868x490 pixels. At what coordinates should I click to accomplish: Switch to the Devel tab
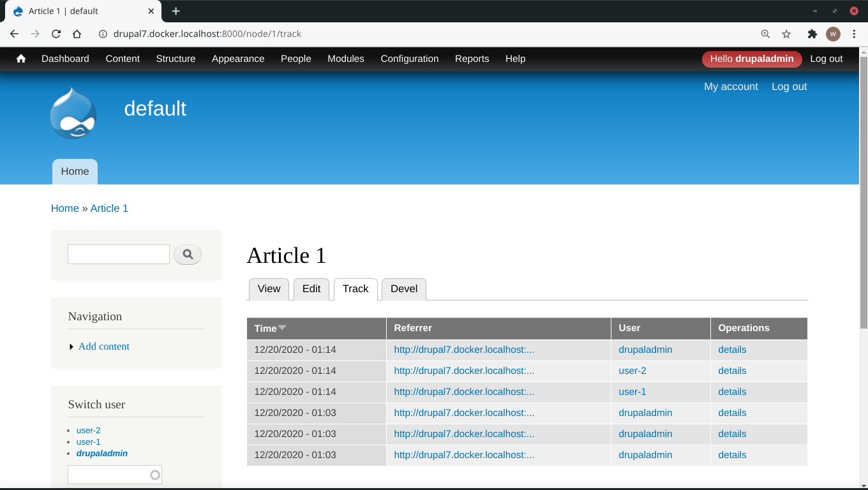pos(404,289)
